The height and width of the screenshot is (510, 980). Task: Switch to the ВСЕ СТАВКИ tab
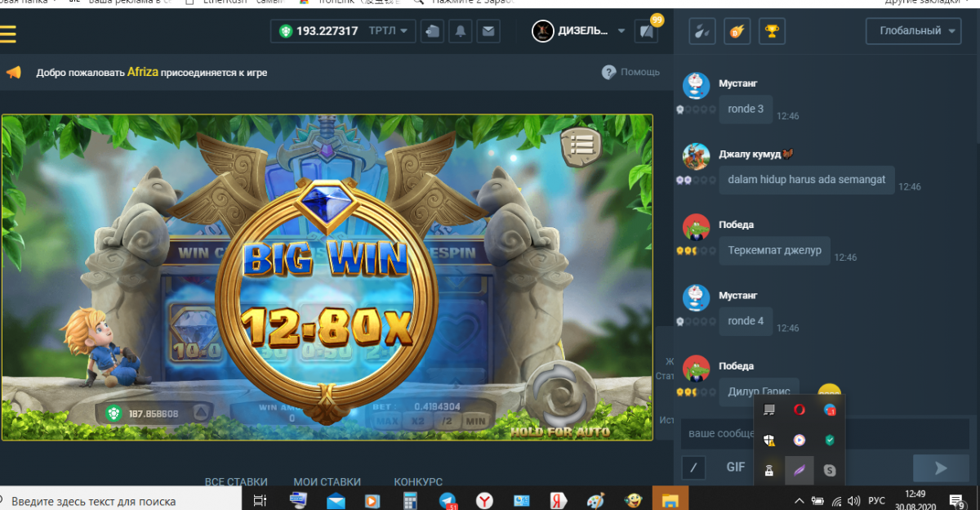(x=236, y=482)
